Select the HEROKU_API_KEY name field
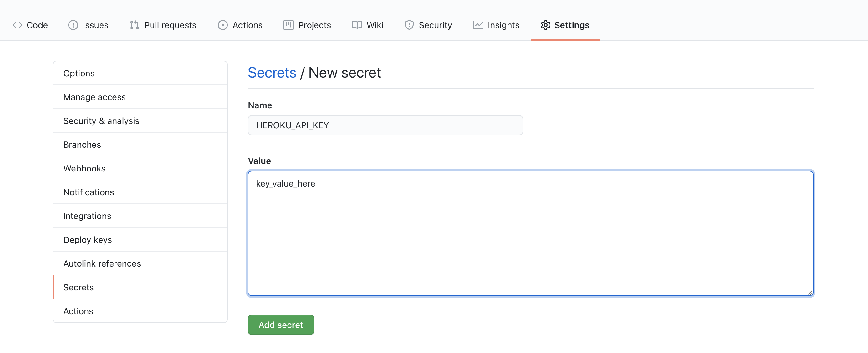 click(385, 125)
